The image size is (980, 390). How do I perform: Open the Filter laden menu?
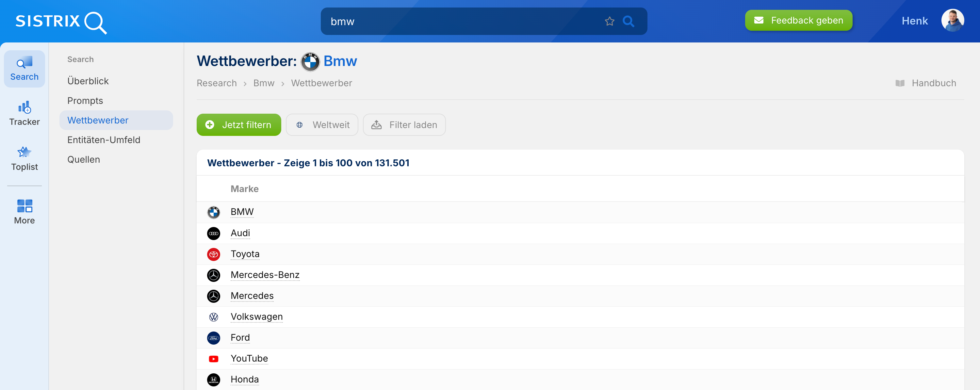[404, 125]
